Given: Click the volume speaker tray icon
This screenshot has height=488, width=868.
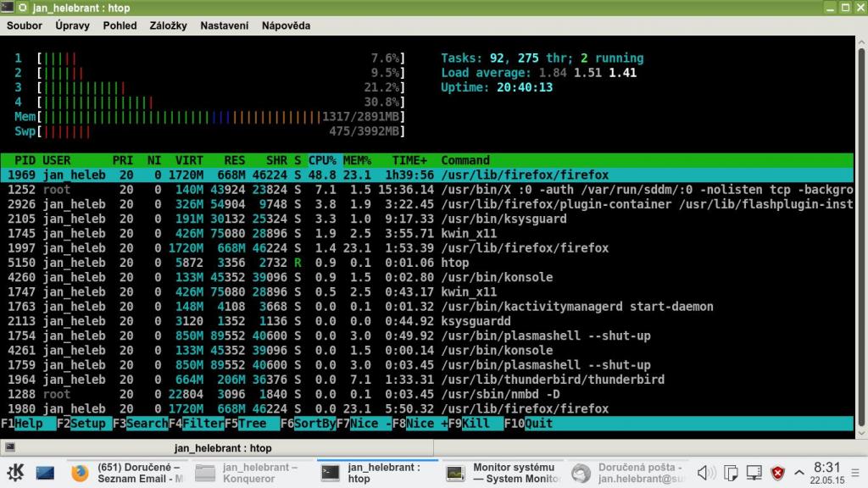Looking at the screenshot, I should pyautogui.click(x=706, y=472).
